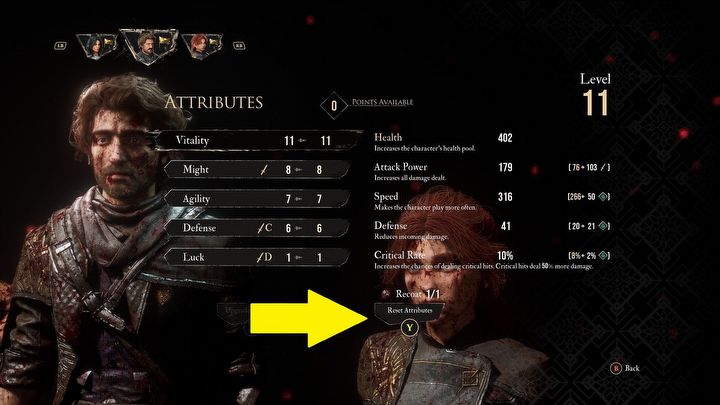Select the Defense attribute row
Image resolution: width=720 pixels, height=405 pixels.
pyautogui.click(x=257, y=228)
